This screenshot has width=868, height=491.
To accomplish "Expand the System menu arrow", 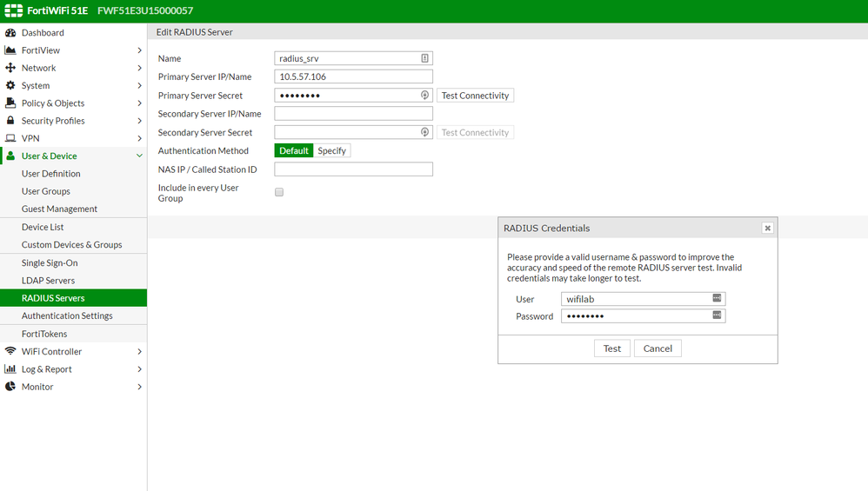I will pyautogui.click(x=139, y=86).
